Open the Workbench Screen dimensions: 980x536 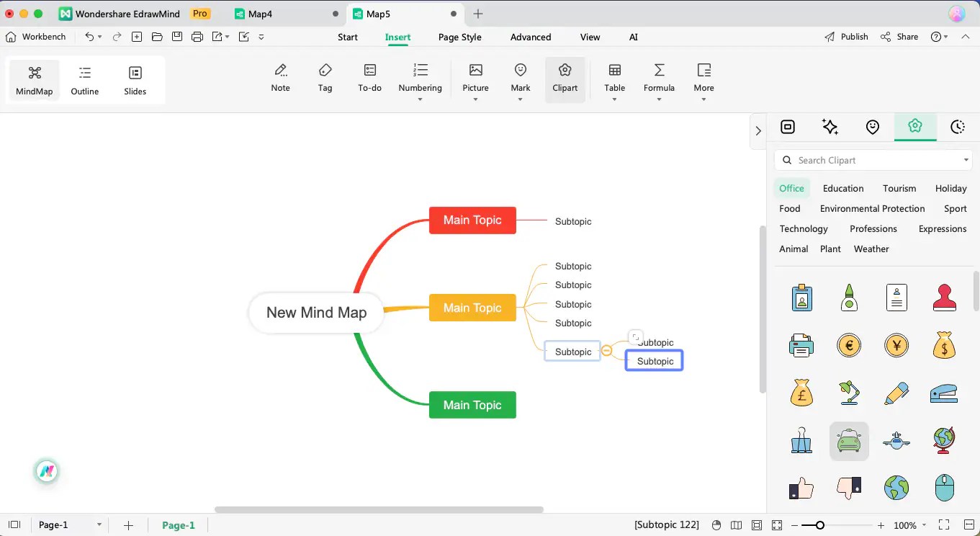(35, 37)
